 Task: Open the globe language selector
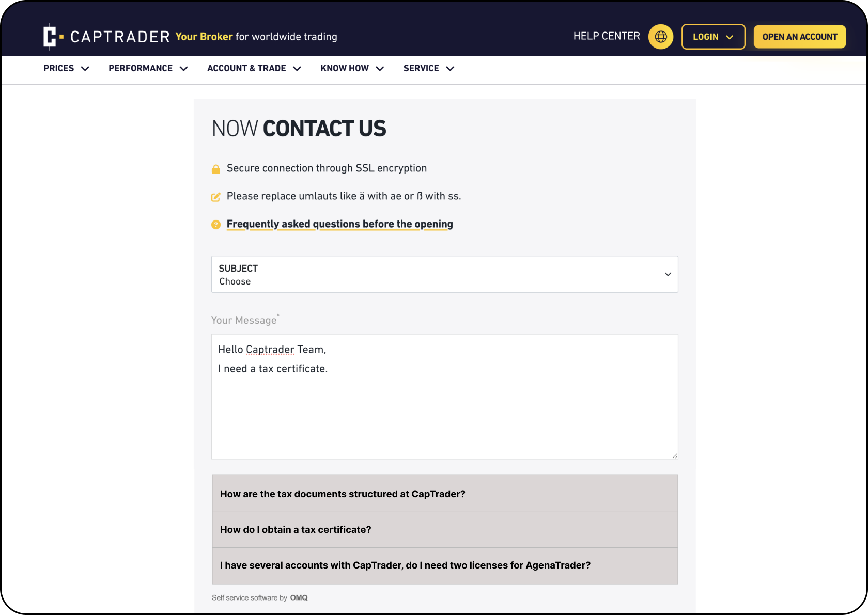point(660,37)
